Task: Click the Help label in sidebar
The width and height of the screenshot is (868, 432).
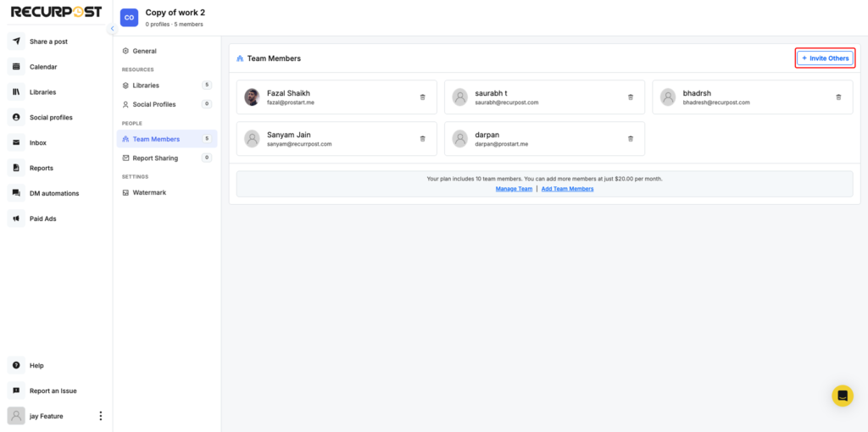Action: click(36, 366)
